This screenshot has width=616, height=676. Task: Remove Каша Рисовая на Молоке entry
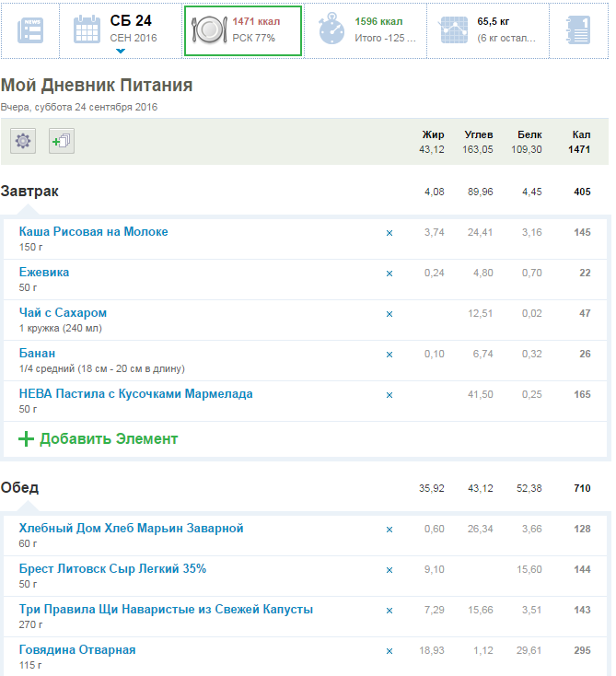389,233
